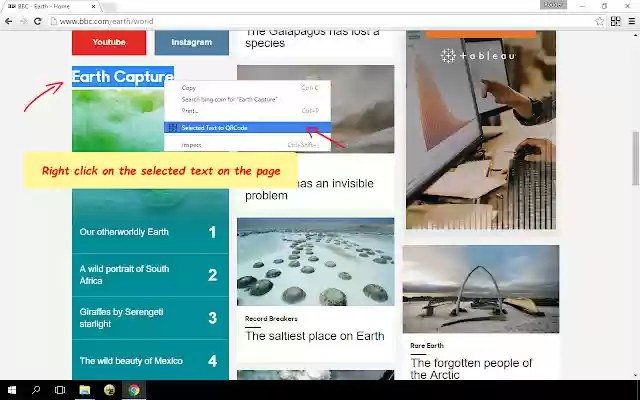Click the red Youtube button

109,42
